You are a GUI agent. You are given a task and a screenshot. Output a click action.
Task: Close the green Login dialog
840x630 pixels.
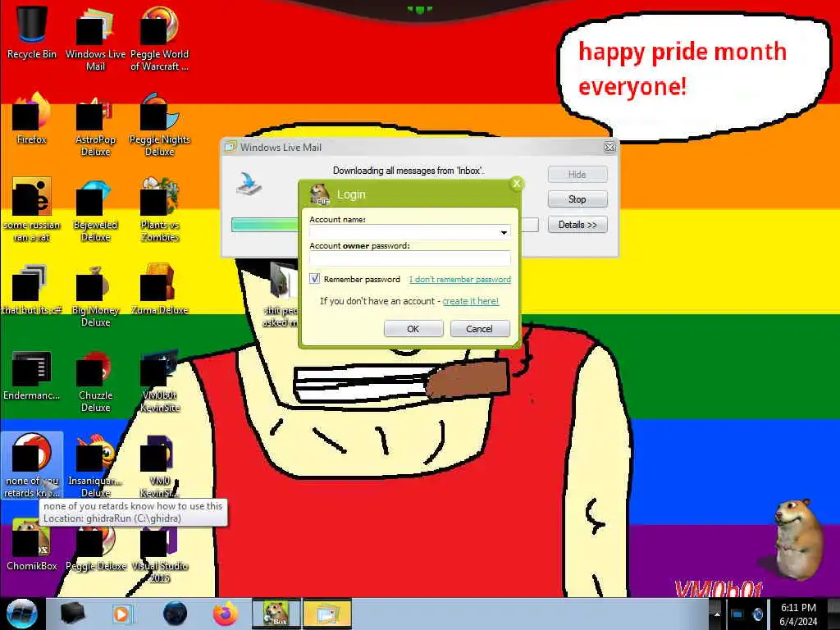pyautogui.click(x=517, y=184)
